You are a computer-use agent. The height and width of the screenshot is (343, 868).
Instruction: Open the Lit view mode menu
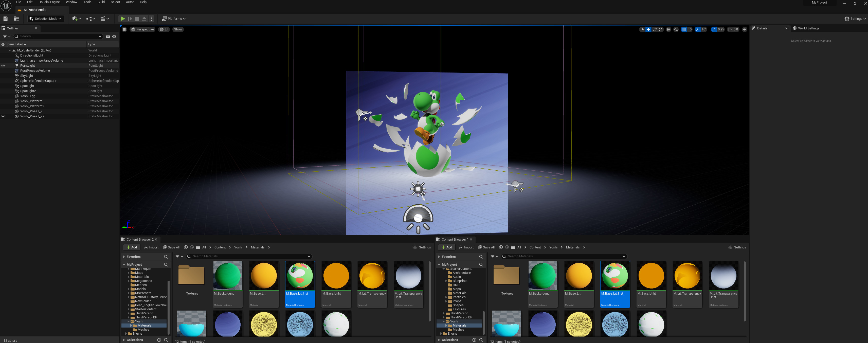(x=165, y=29)
